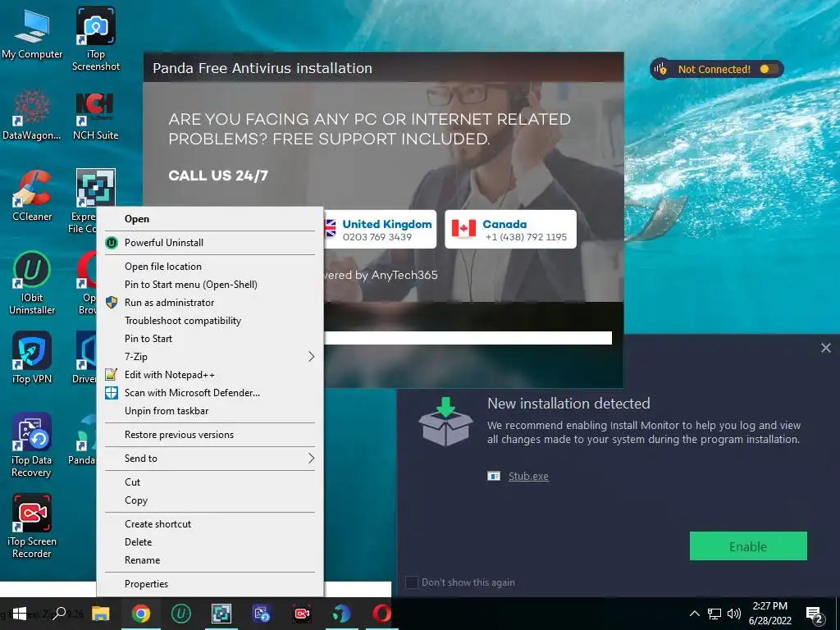Open Opera from the taskbar
Image resolution: width=840 pixels, height=630 pixels.
[381, 614]
